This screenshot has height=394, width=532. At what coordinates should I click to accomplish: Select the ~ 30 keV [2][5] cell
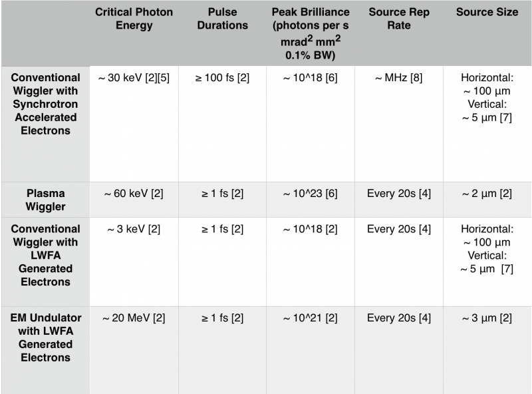click(x=133, y=79)
